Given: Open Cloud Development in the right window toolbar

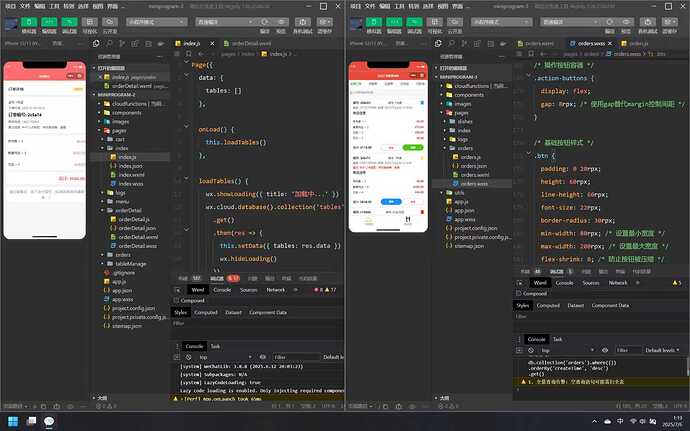Looking at the screenshot, I should (x=455, y=22).
